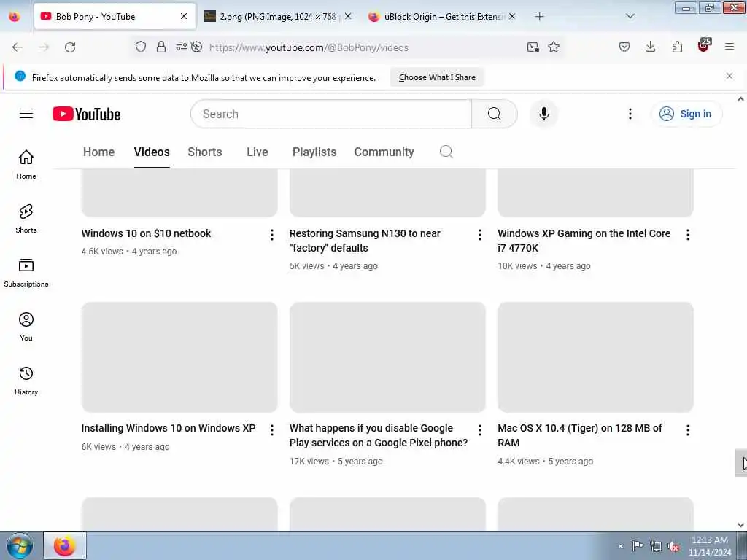Image resolution: width=747 pixels, height=560 pixels.
Task: Open options for disable Google Play services video
Action: (480, 430)
